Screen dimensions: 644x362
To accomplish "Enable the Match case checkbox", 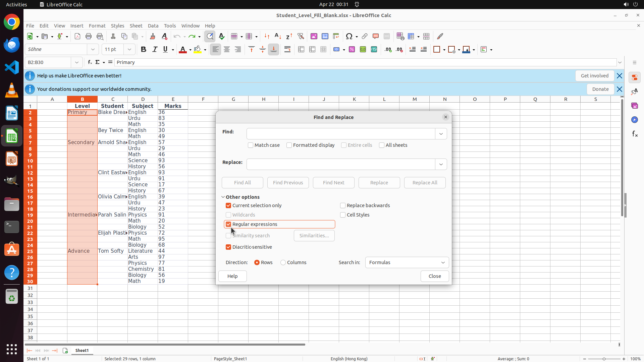I will point(251,145).
